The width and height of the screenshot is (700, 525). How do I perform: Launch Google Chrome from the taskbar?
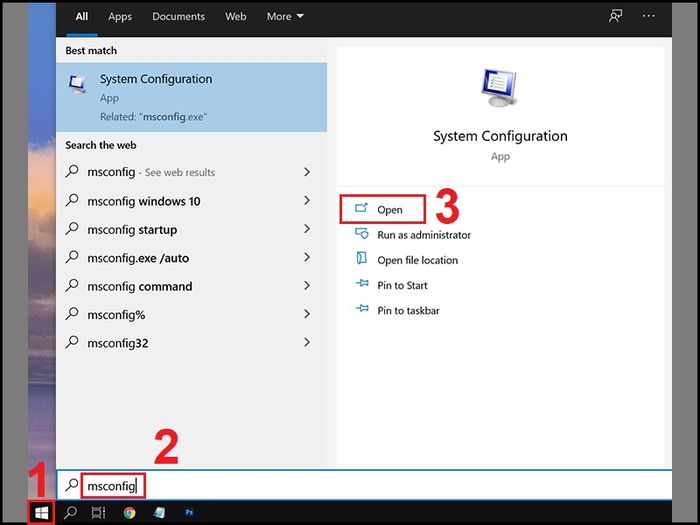[129, 513]
